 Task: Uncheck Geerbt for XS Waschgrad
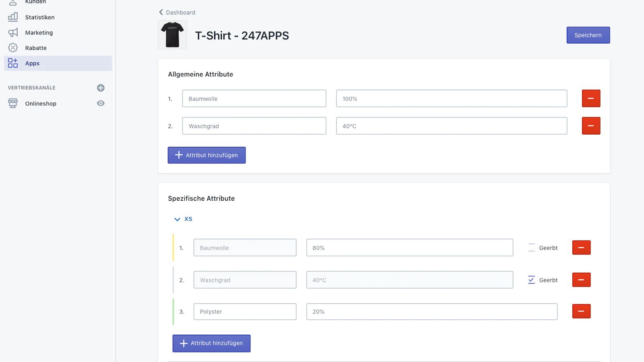click(531, 280)
